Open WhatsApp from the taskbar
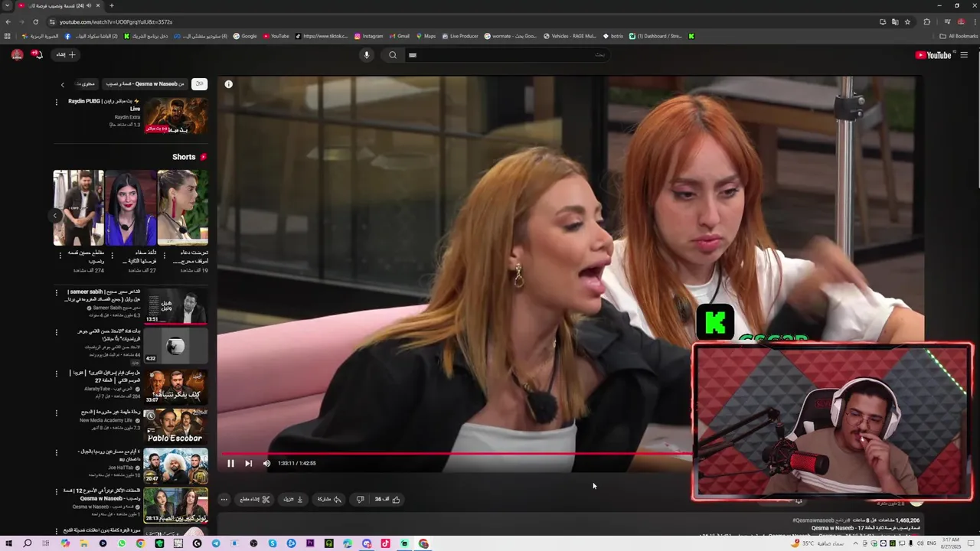980x551 pixels. coord(122,543)
